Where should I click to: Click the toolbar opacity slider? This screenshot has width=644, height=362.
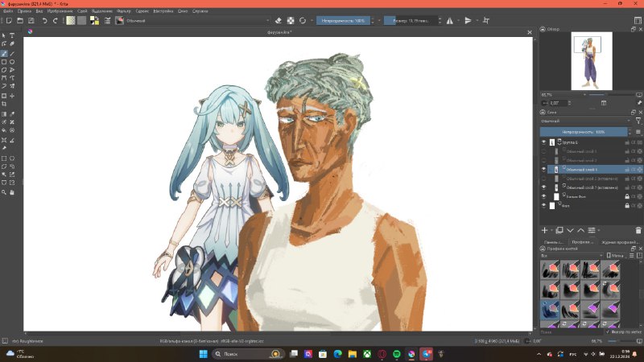tap(343, 21)
